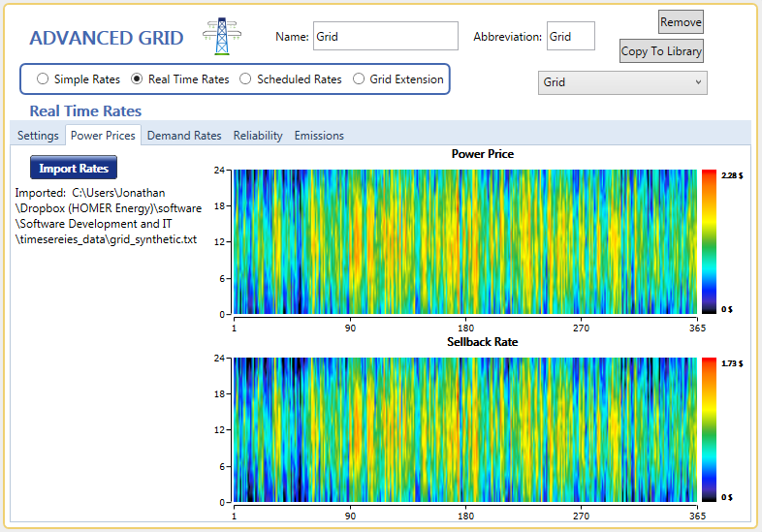Click inside the Sellback Rate heatmap
This screenshot has width=762, height=532.
pyautogui.click(x=465, y=429)
